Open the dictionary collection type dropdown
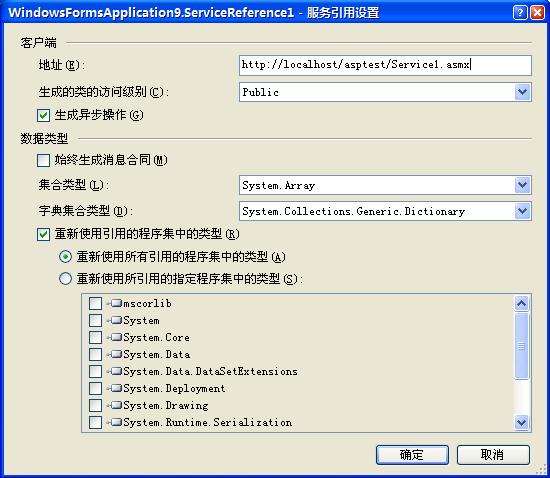550x478 pixels. click(385, 211)
